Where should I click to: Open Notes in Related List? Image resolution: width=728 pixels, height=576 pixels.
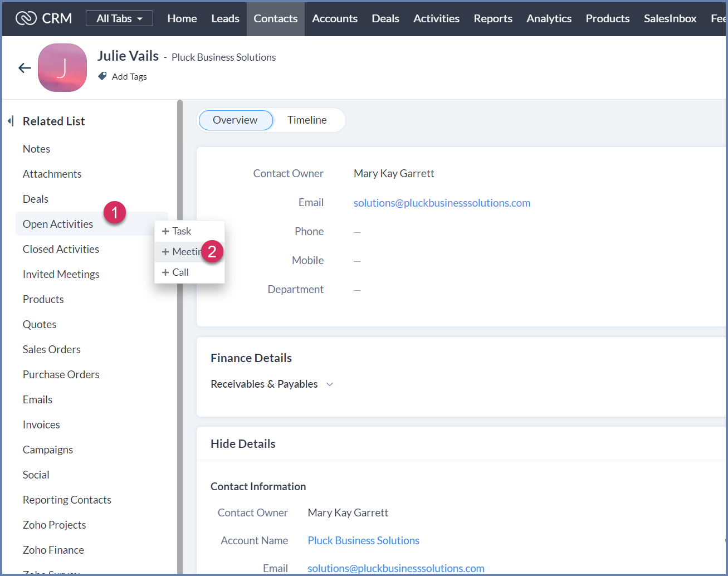click(x=36, y=149)
